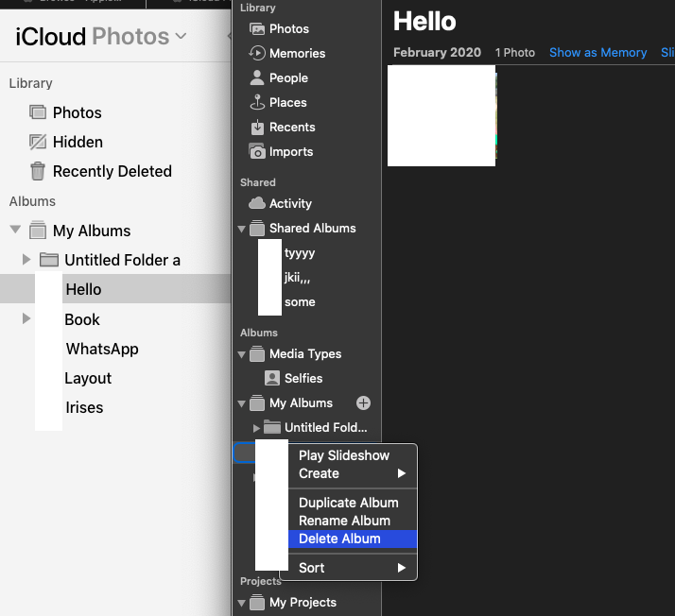The height and width of the screenshot is (616, 675).
Task: Select the Hello album in iCloud
Action: tap(115, 289)
